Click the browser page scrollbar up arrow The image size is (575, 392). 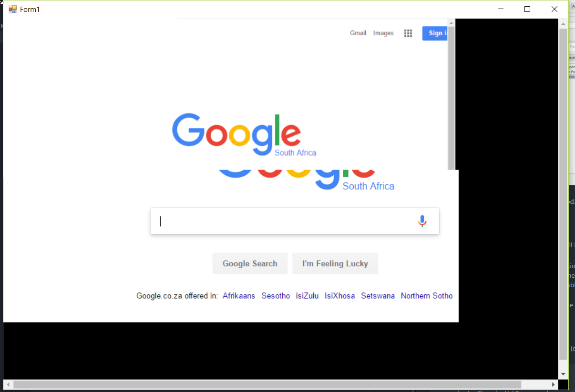pos(451,22)
